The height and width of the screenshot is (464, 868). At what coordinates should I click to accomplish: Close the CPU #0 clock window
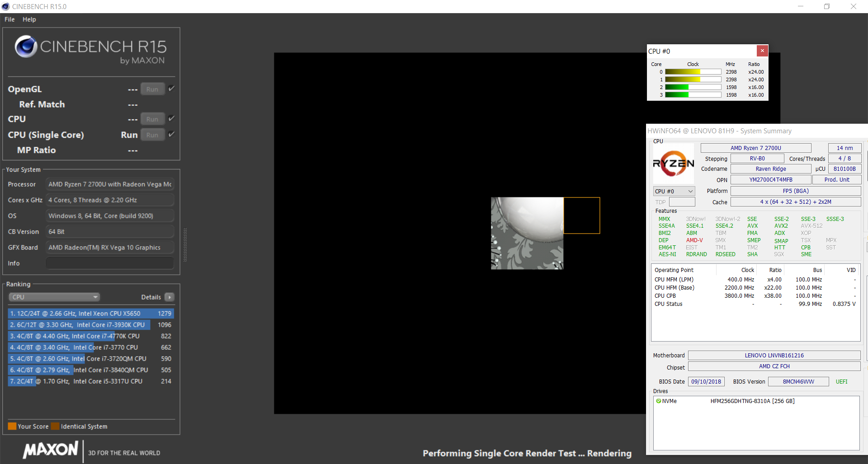762,51
